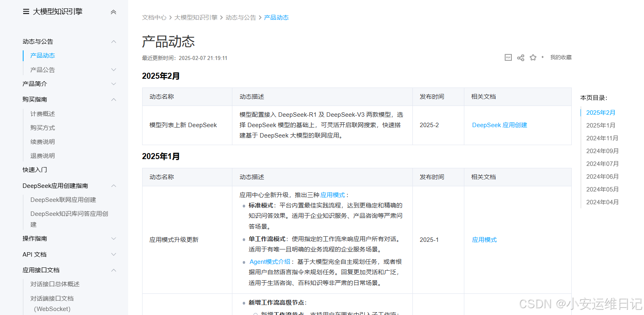Jump to 2024年04月 in page contents
The image size is (644, 315).
click(x=602, y=202)
